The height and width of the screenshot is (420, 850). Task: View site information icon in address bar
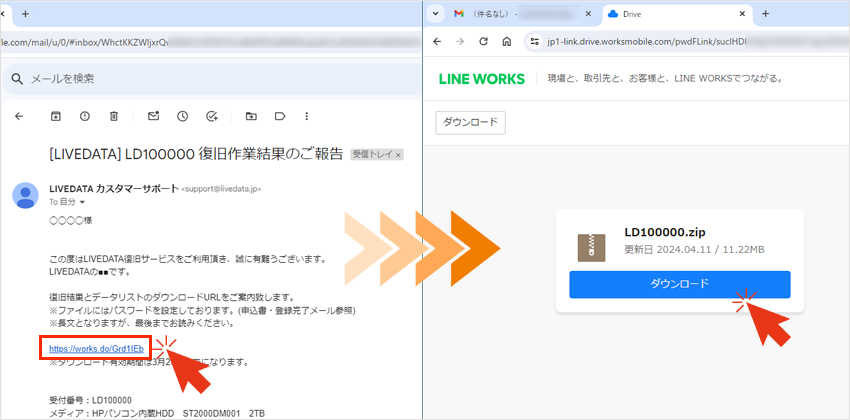[535, 42]
